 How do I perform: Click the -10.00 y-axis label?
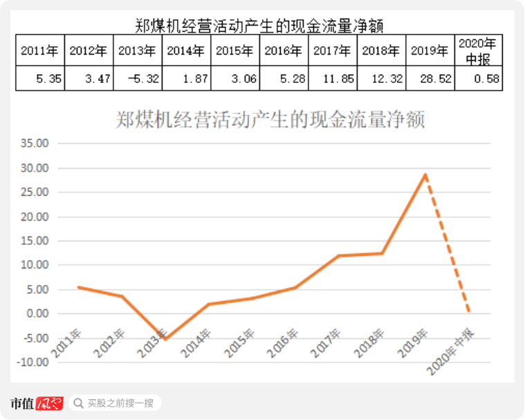click(33, 363)
